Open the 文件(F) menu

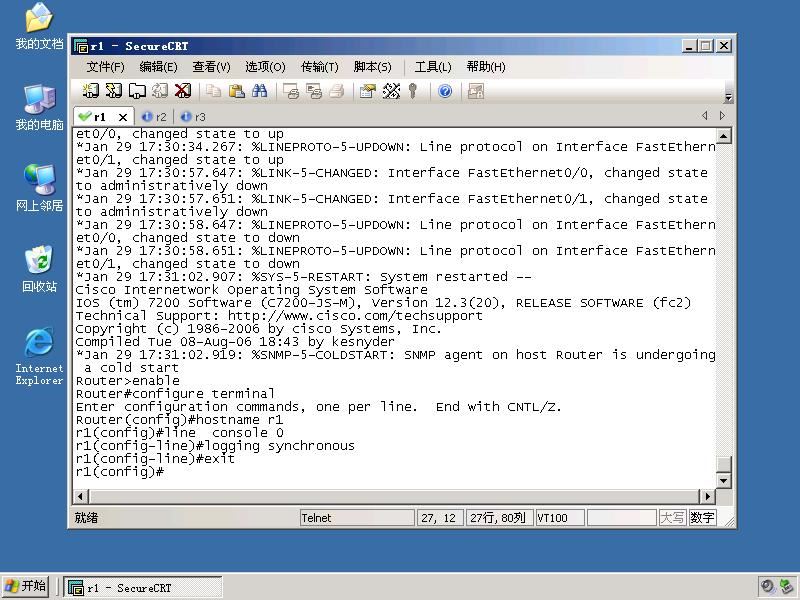(x=105, y=67)
